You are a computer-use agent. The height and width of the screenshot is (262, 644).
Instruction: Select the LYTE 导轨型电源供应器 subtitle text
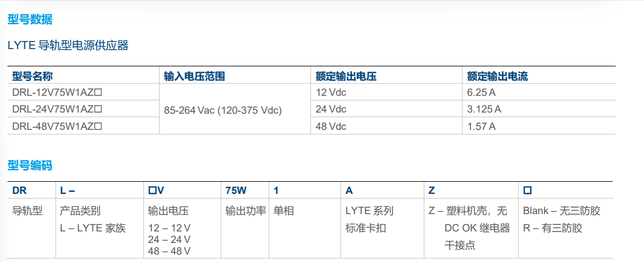tap(68, 46)
